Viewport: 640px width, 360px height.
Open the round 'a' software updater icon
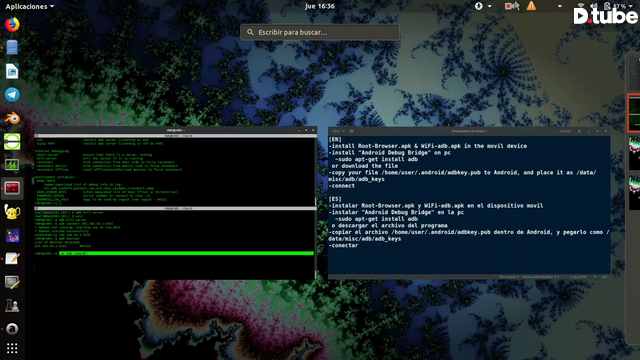click(12, 329)
